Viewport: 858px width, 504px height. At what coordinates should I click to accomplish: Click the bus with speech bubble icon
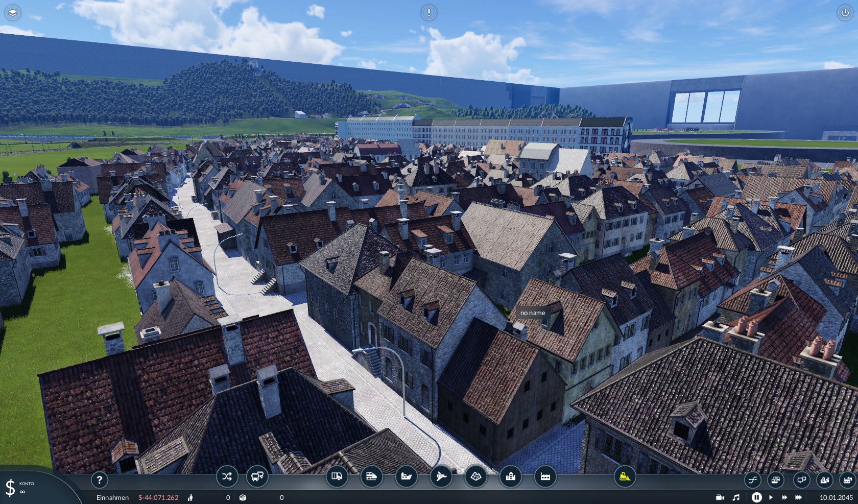tap(257, 476)
